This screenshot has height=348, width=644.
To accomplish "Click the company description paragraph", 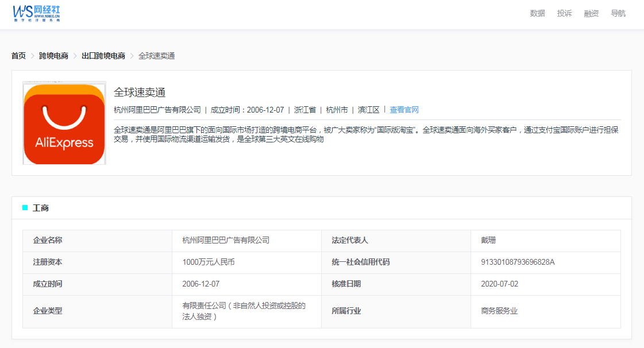I will pos(367,134).
